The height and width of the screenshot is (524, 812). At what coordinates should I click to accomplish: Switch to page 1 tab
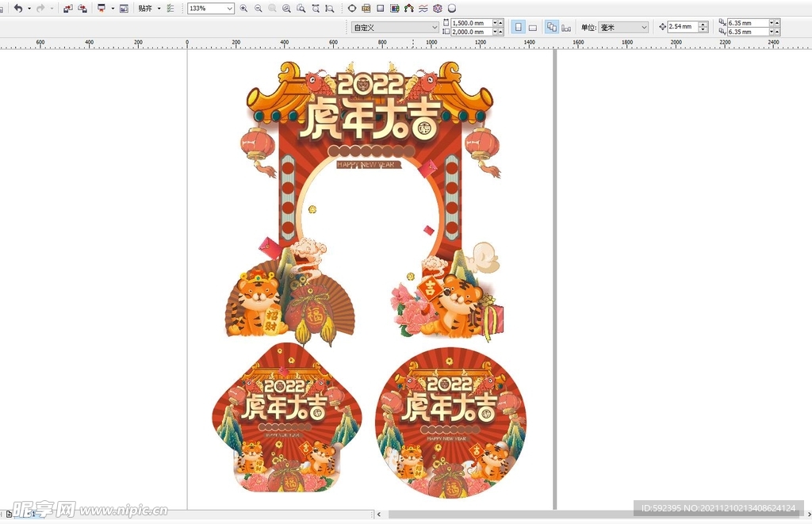(33, 515)
